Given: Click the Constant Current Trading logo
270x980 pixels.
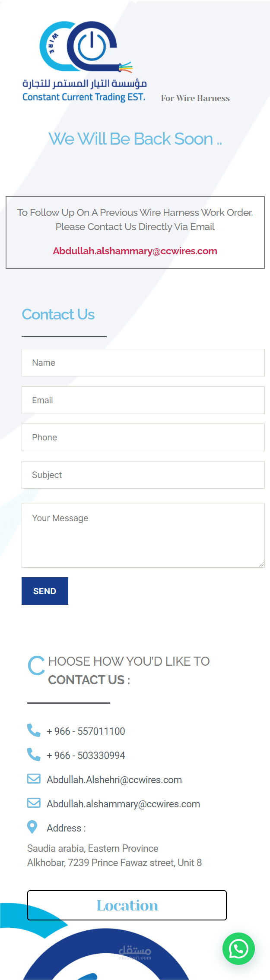Looking at the screenshot, I should [x=84, y=61].
